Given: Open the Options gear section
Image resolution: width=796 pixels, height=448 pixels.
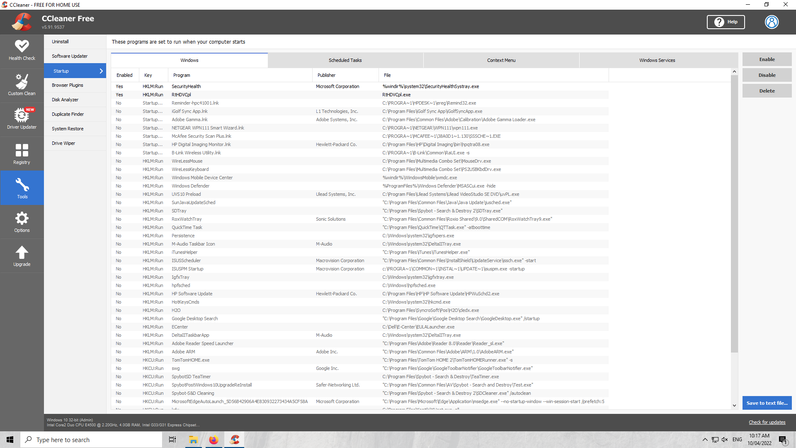Looking at the screenshot, I should pyautogui.click(x=21, y=222).
